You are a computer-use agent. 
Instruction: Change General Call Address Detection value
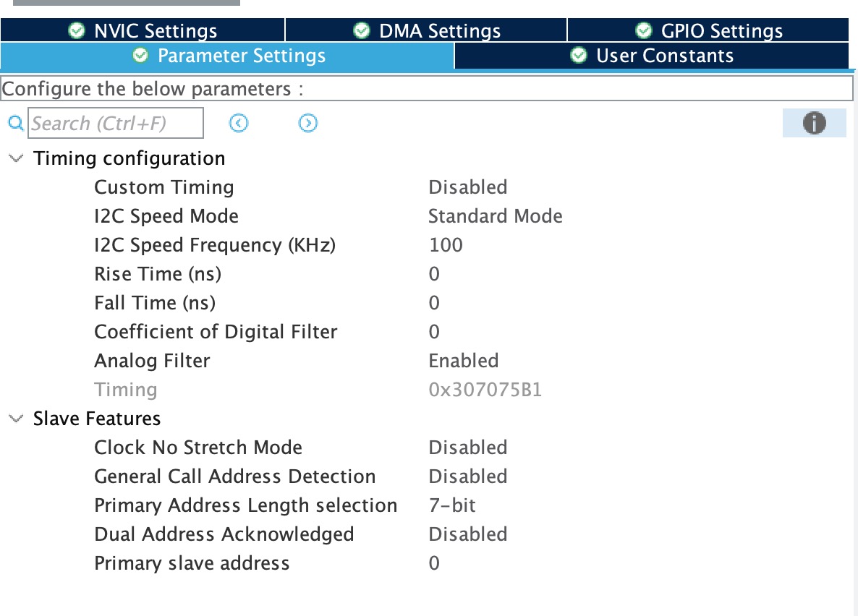point(468,476)
